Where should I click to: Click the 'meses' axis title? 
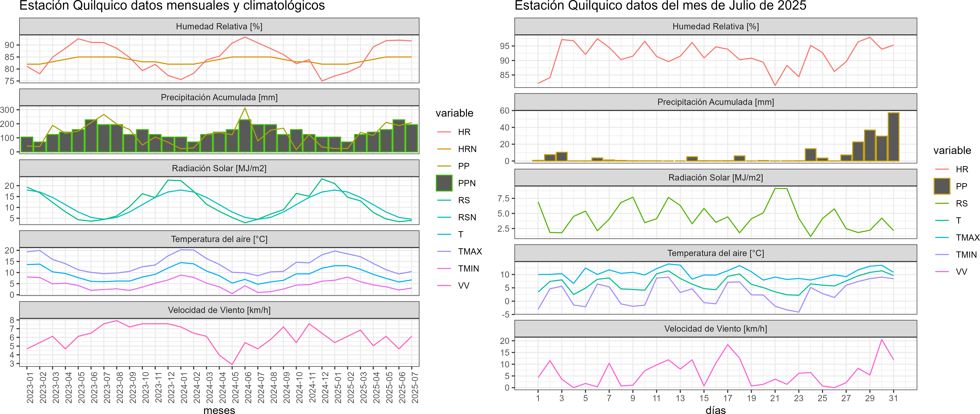point(219,410)
